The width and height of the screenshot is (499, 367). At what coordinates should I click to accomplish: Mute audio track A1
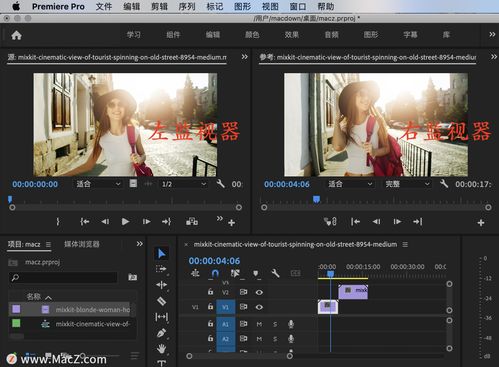point(259,324)
